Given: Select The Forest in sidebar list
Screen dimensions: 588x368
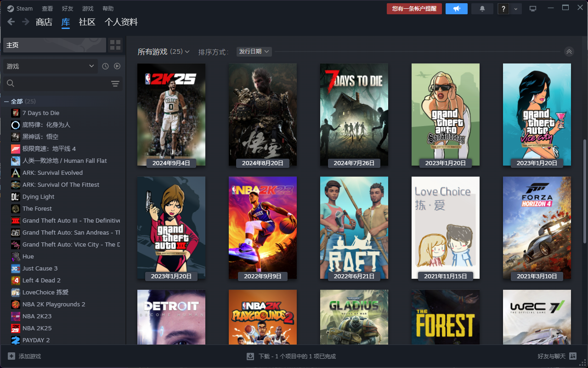Looking at the screenshot, I should [37, 208].
